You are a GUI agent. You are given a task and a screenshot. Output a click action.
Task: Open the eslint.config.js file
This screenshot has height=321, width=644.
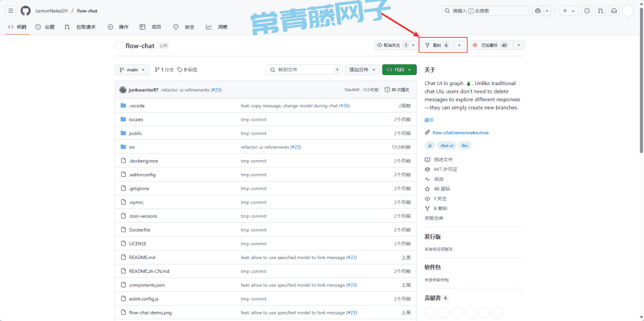[x=144, y=299]
